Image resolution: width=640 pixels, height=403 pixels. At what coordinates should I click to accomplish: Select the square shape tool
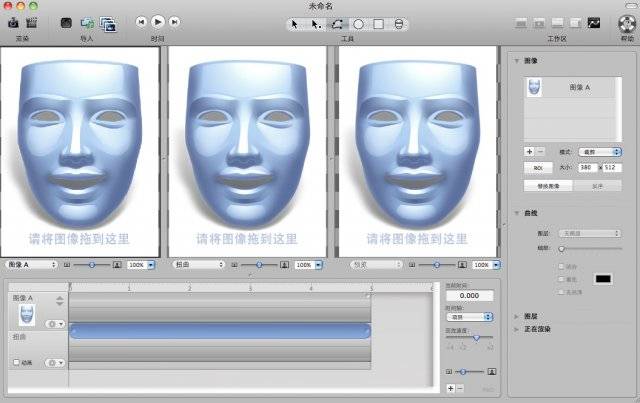(x=379, y=22)
